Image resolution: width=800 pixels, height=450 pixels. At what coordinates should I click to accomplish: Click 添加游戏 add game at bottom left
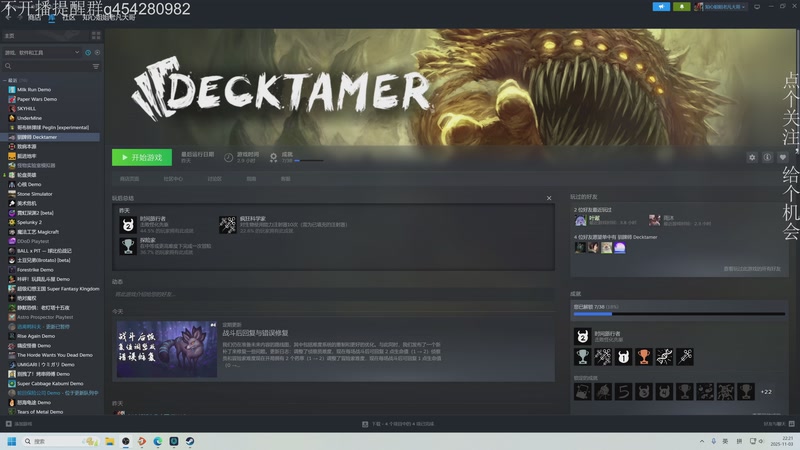click(19, 424)
